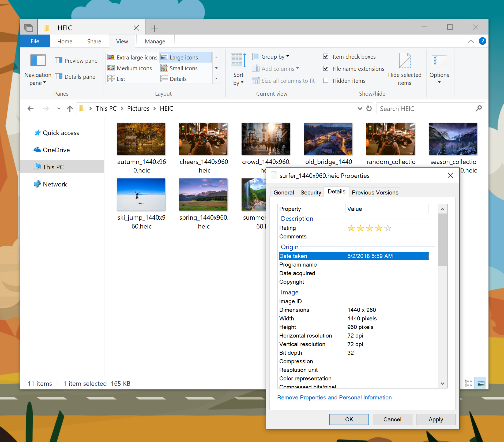Refresh the HEIC folder view
Image resolution: width=504 pixels, height=442 pixels.
(369, 108)
